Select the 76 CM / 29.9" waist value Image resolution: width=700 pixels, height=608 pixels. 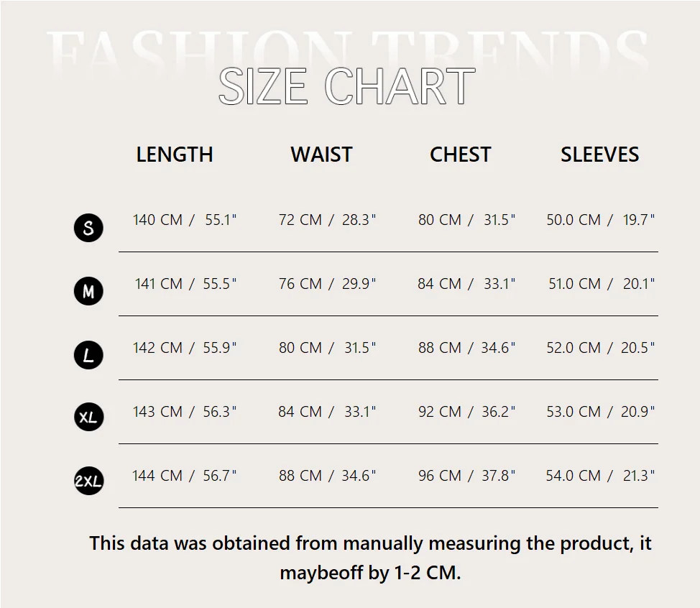click(327, 284)
